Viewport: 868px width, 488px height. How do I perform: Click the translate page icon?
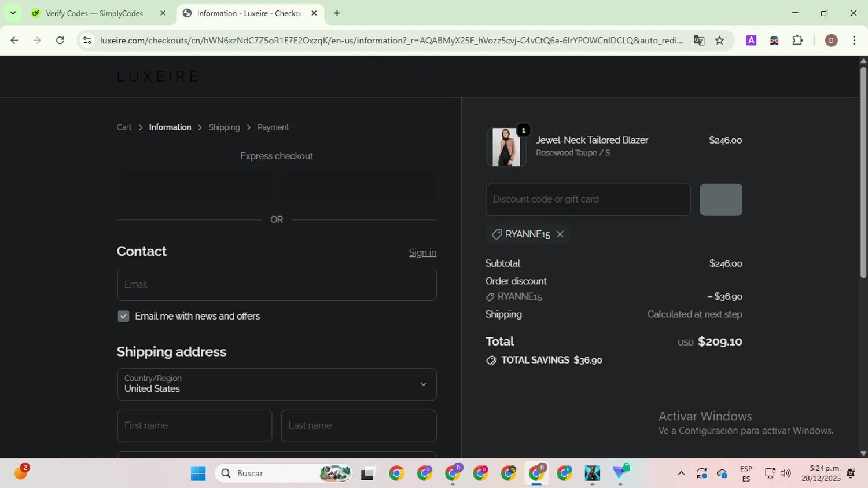point(699,41)
